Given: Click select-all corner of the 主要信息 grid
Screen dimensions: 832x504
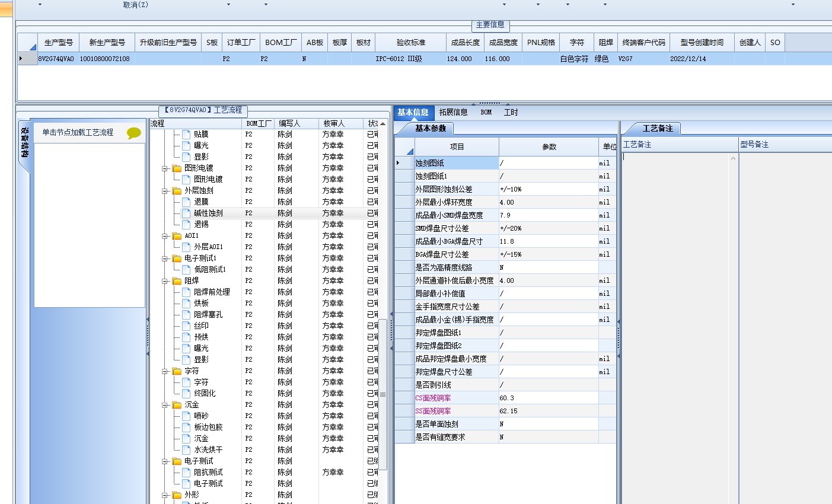Looking at the screenshot, I should (27, 43).
